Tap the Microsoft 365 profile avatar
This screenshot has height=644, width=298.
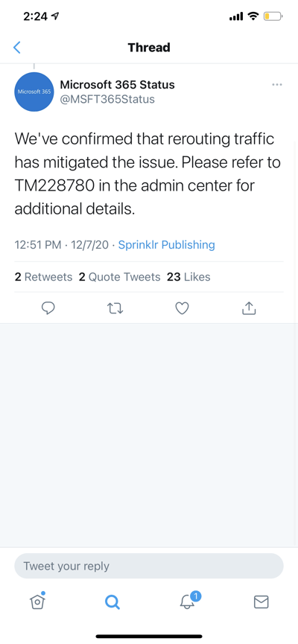click(x=34, y=92)
